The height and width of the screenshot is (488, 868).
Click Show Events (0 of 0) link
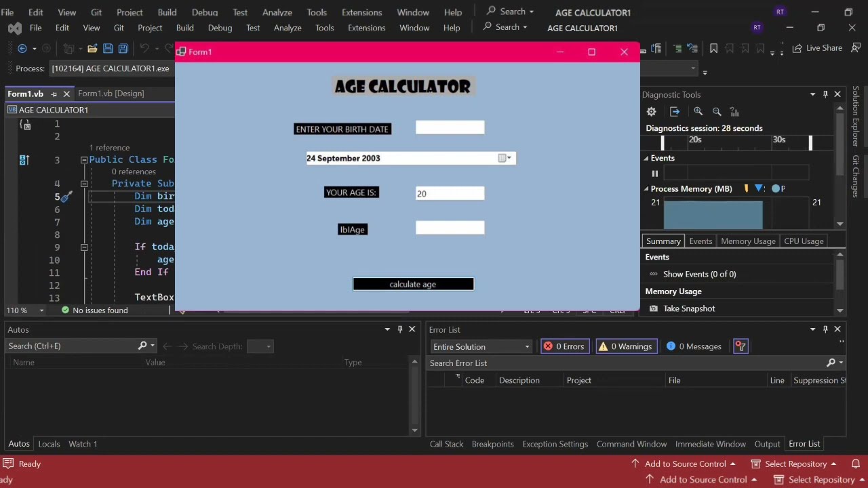click(699, 274)
